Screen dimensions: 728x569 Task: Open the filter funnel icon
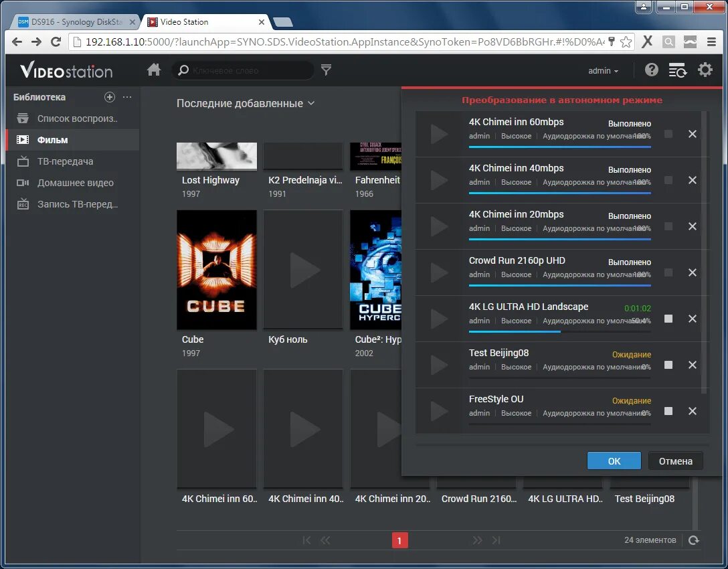pyautogui.click(x=327, y=70)
